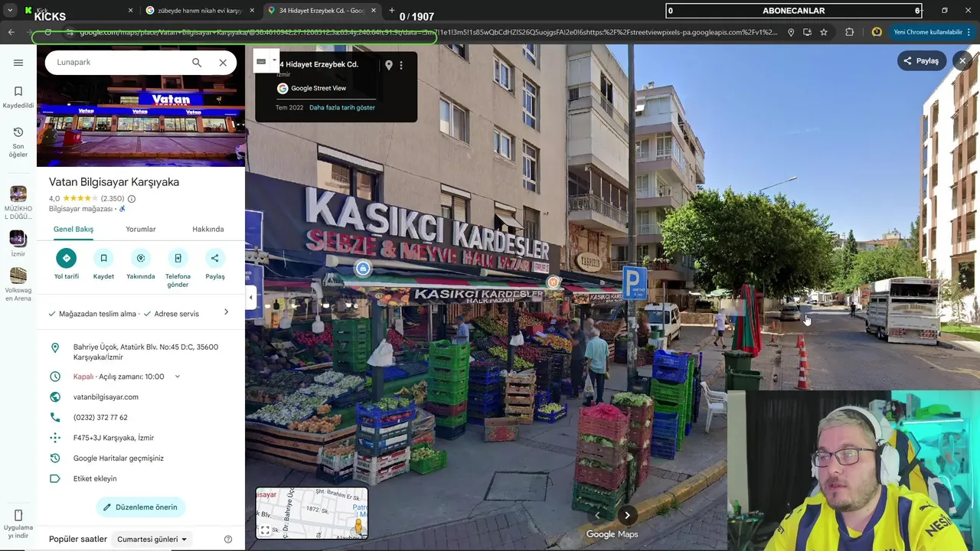The height and width of the screenshot is (551, 980).
Task: Switch to the 34 Hidayet Erzeybek Cd. tab
Action: [x=322, y=11]
